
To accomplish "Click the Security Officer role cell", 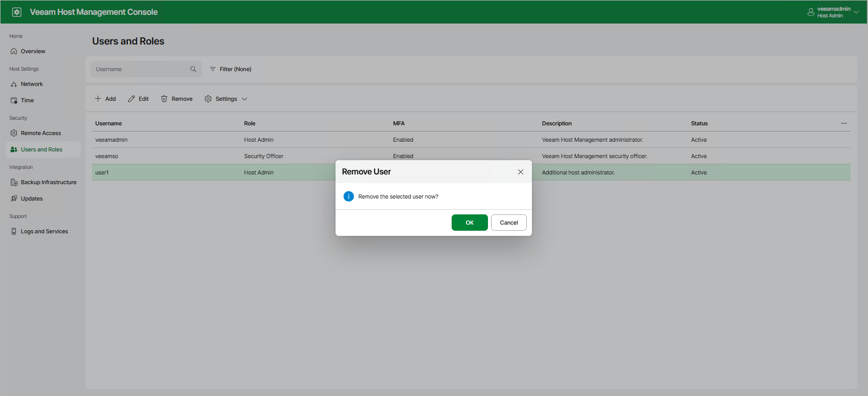I will coord(263,156).
